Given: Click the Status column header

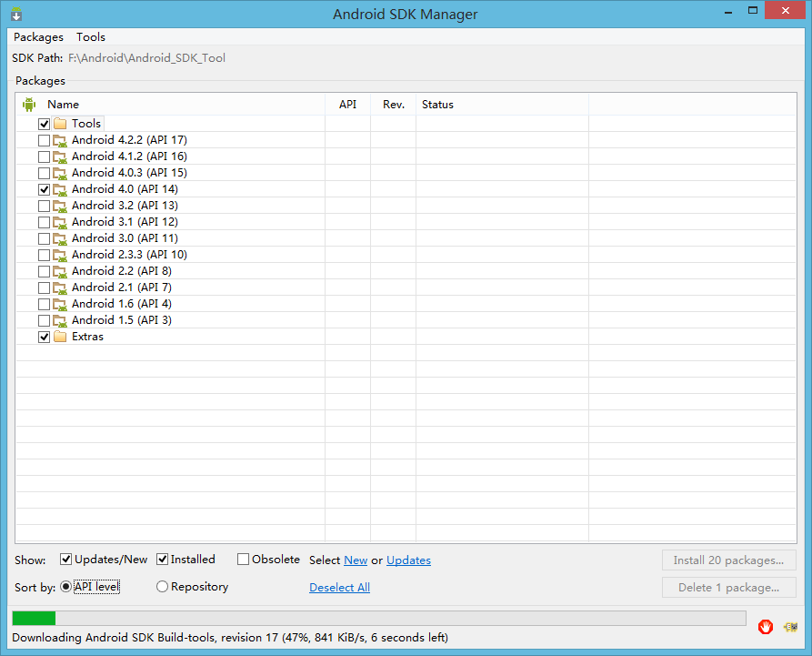Looking at the screenshot, I should [x=502, y=104].
